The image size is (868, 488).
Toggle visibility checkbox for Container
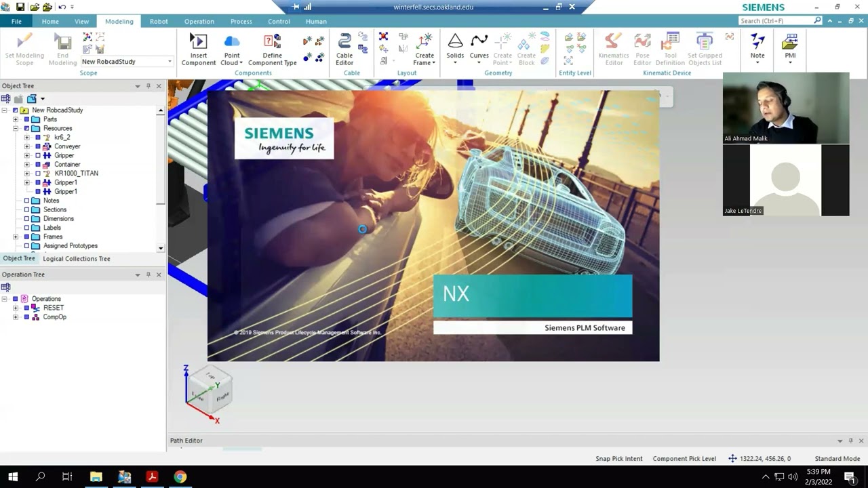38,165
